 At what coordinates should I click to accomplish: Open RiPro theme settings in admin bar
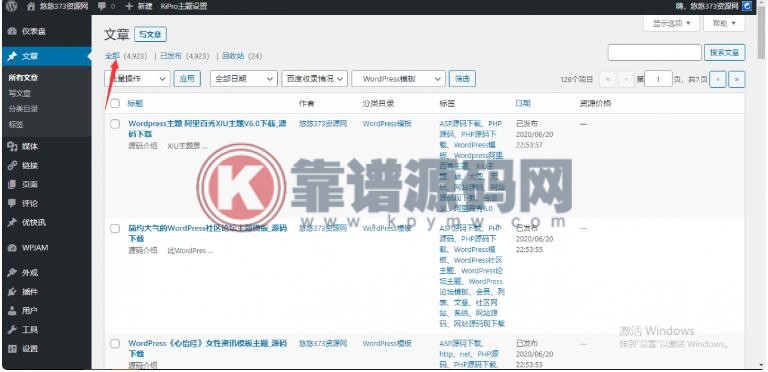[184, 6]
